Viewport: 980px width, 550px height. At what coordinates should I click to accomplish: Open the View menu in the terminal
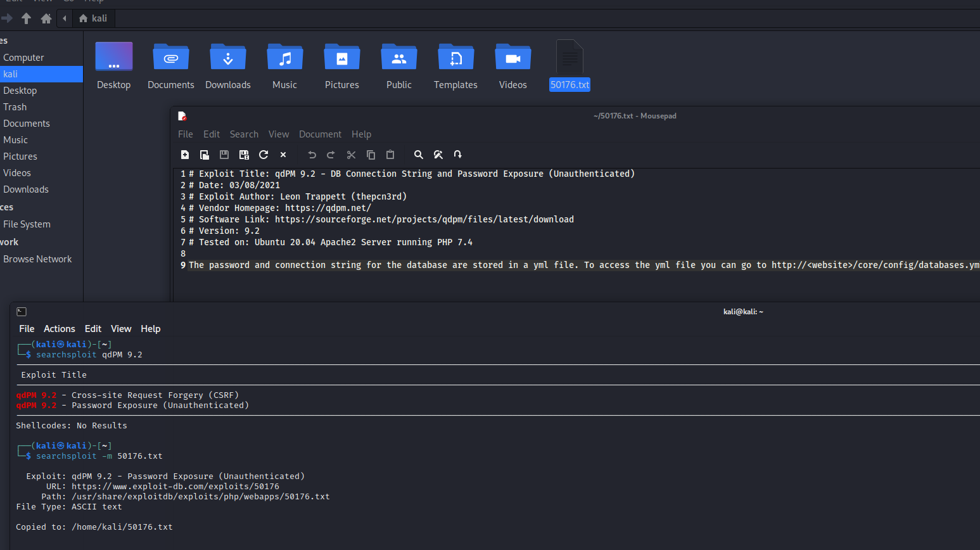(x=121, y=329)
